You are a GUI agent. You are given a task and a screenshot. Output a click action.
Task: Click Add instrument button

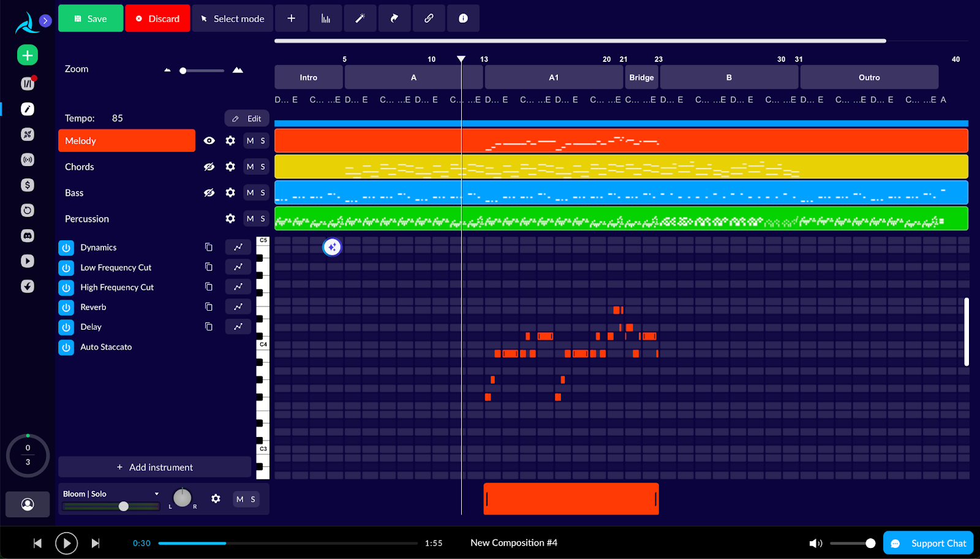(154, 467)
